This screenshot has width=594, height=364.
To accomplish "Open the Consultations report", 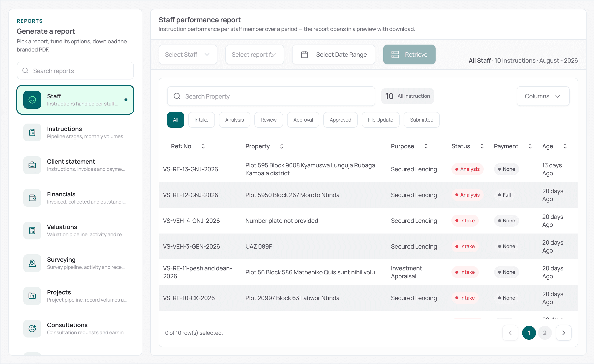I will [75, 329].
